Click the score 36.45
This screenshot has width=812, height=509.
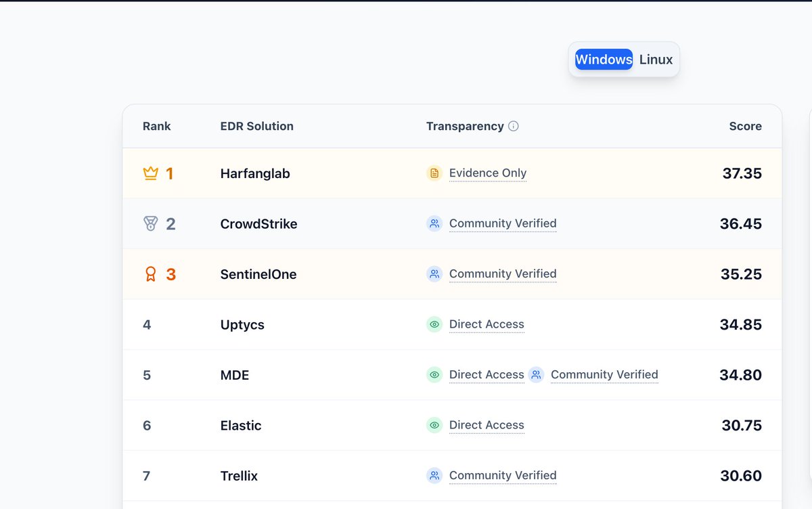pyautogui.click(x=741, y=223)
